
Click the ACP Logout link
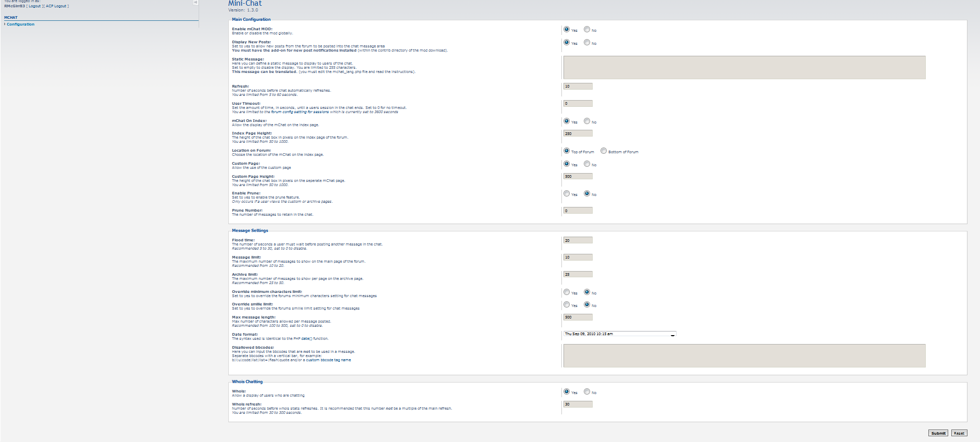click(x=56, y=6)
